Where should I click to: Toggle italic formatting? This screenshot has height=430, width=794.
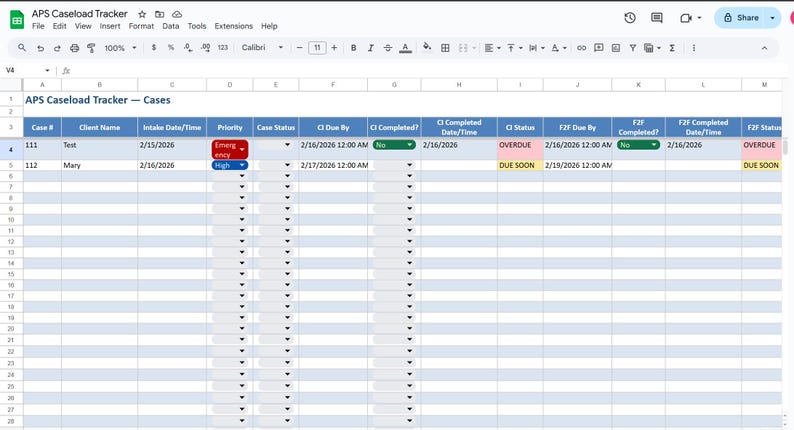(x=371, y=48)
